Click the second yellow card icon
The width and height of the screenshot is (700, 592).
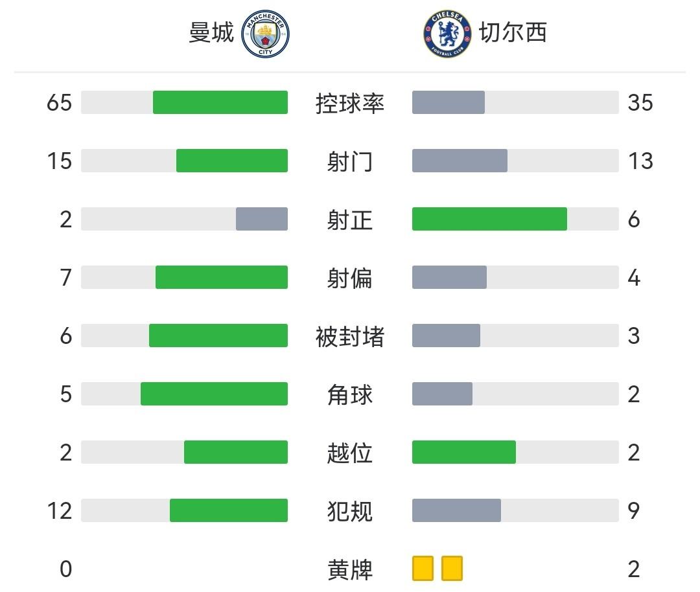click(x=452, y=569)
